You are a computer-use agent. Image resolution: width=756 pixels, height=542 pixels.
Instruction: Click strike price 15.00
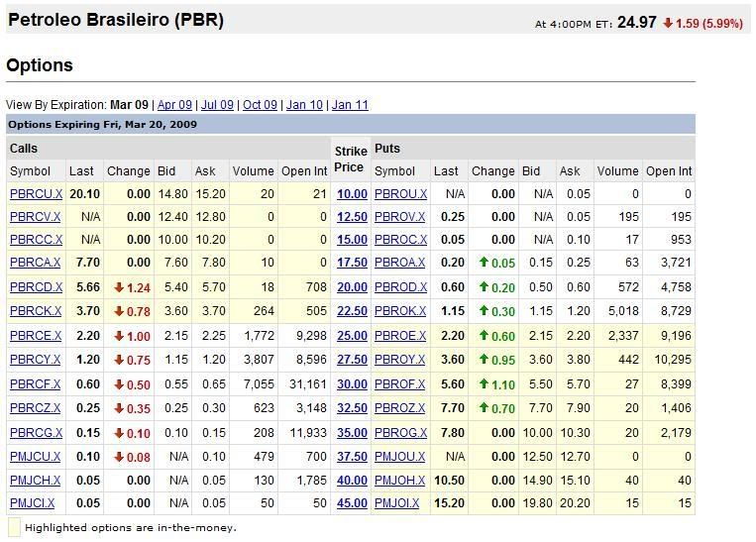[352, 240]
